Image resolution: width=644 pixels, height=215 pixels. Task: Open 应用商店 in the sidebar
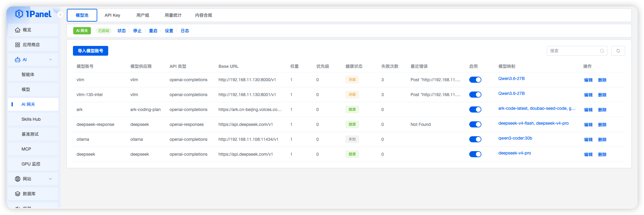[x=33, y=45]
